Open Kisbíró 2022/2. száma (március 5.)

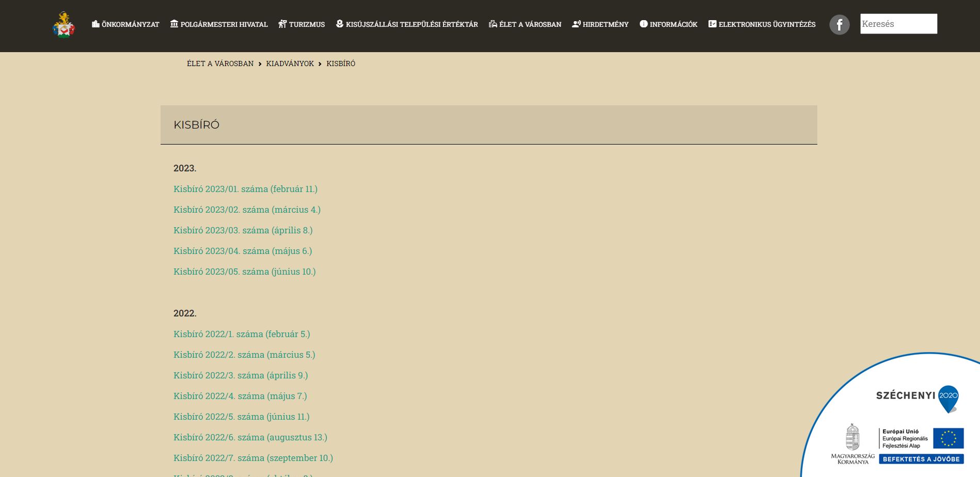244,355
